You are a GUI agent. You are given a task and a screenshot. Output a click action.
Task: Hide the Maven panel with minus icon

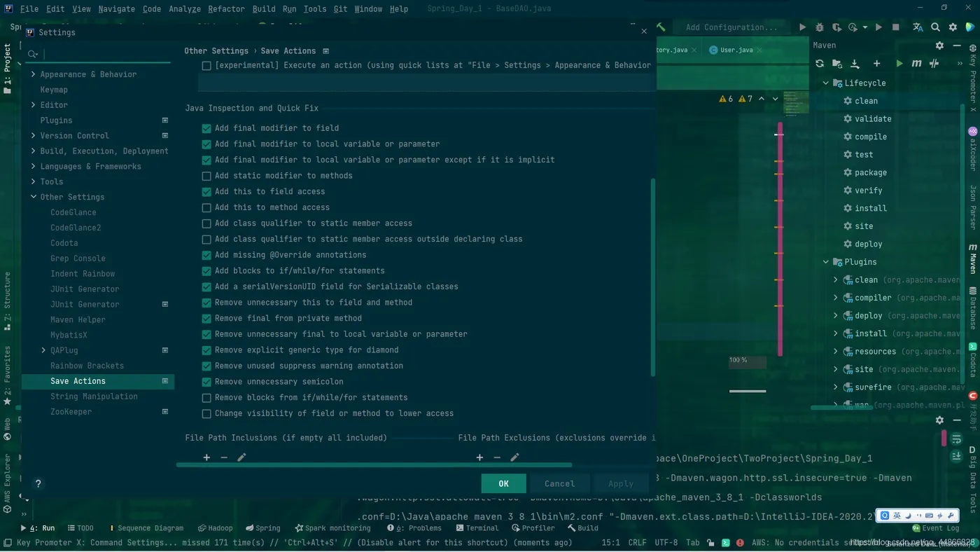957,45
